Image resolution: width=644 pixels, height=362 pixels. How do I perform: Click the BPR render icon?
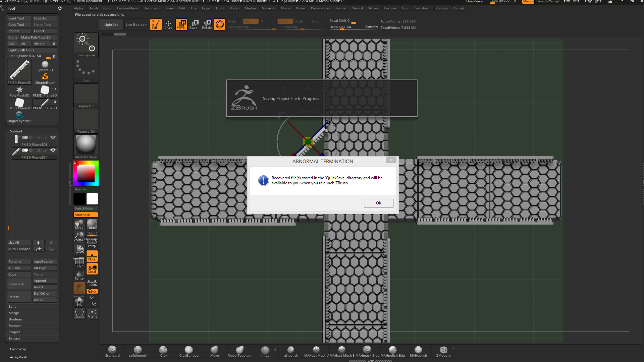point(92,224)
